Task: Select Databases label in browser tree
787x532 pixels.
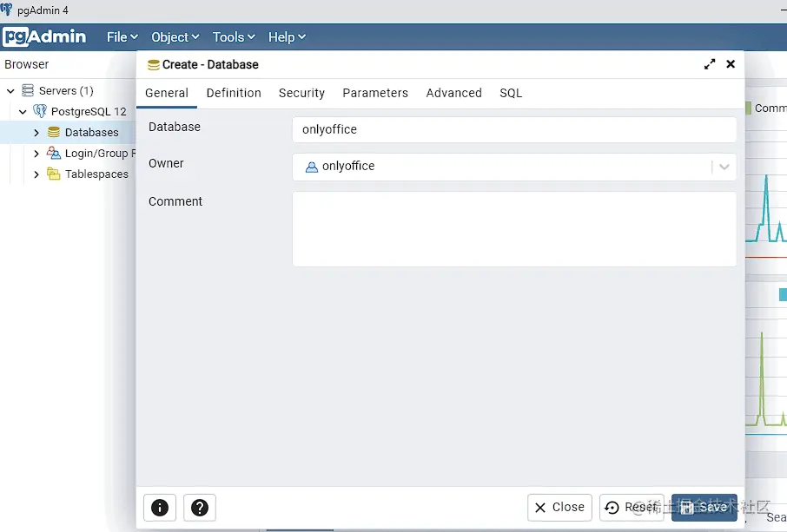Action: tap(92, 133)
